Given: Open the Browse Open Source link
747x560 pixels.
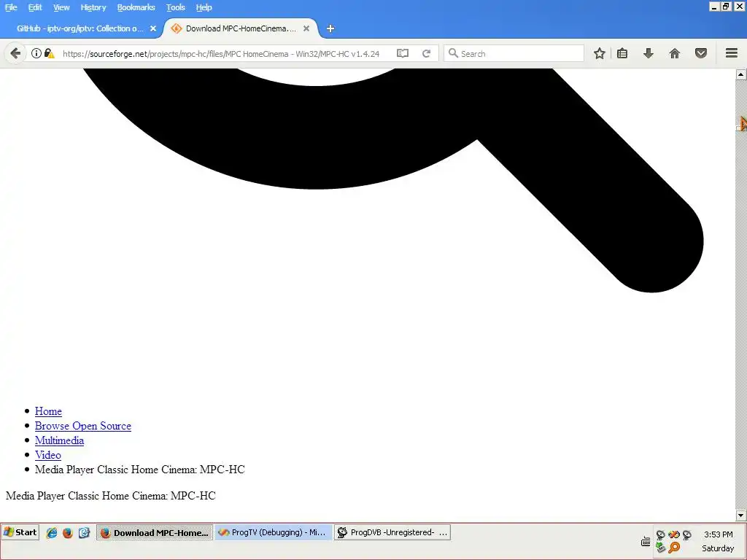Looking at the screenshot, I should 83,426.
